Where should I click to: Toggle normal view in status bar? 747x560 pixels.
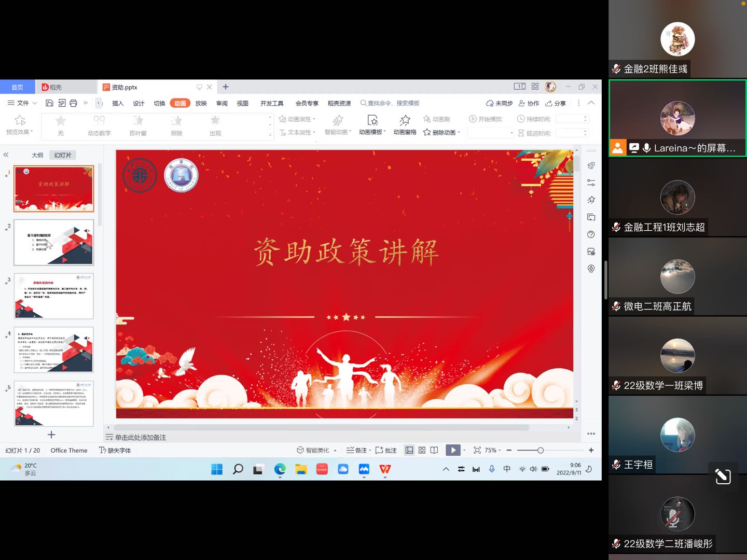coord(409,450)
